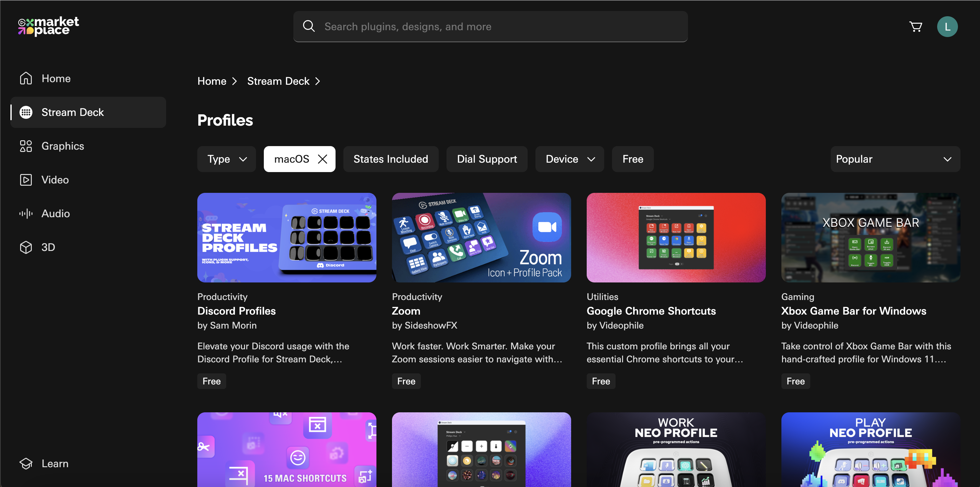
Task: Toggle the Free filter chip
Action: [633, 159]
